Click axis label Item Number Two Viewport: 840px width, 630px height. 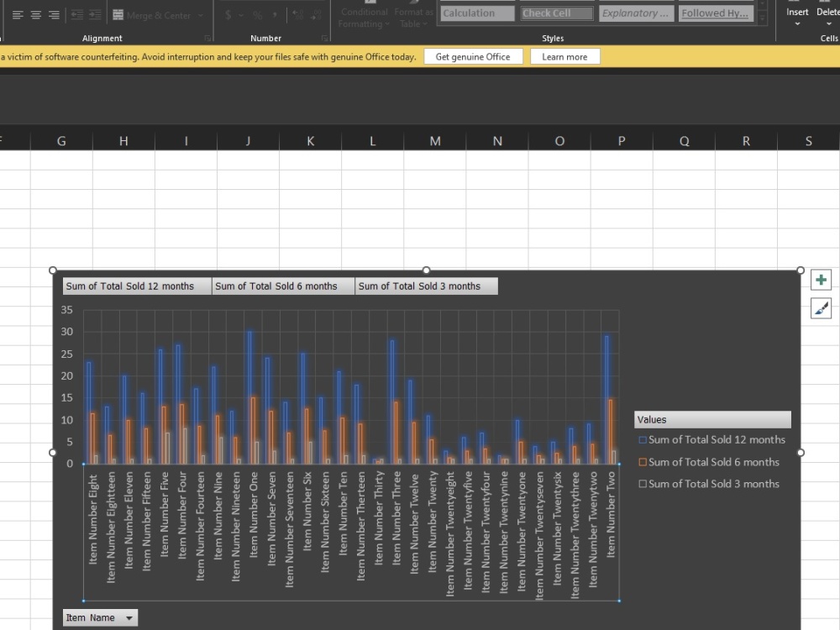611,514
